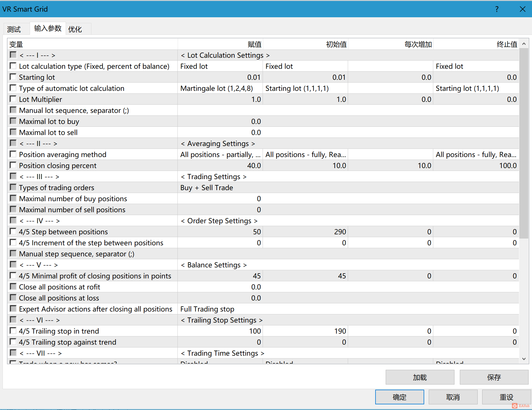
Task: Click the Trading Time Settings section text
Action: [x=223, y=353]
